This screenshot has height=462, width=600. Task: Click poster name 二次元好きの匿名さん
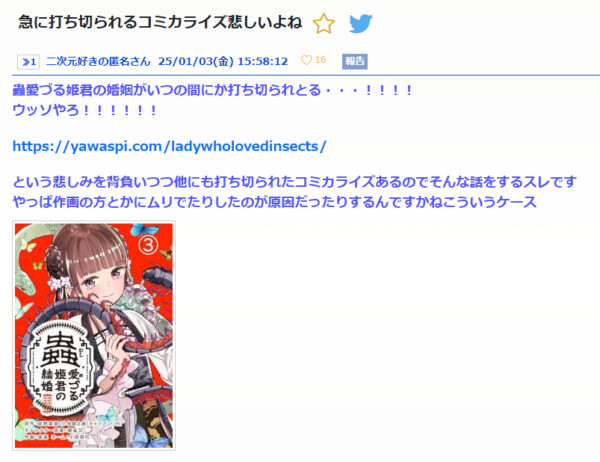(x=98, y=61)
